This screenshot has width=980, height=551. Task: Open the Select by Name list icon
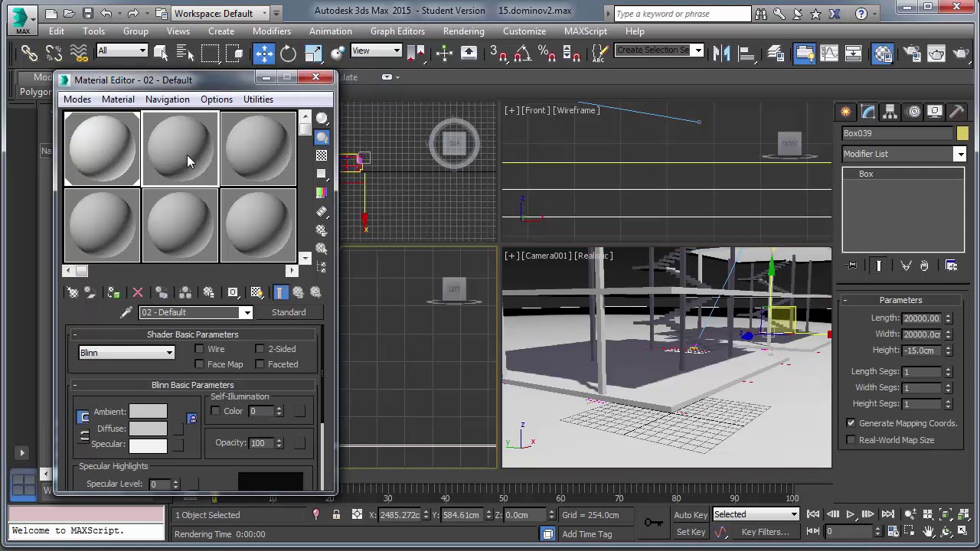click(185, 53)
